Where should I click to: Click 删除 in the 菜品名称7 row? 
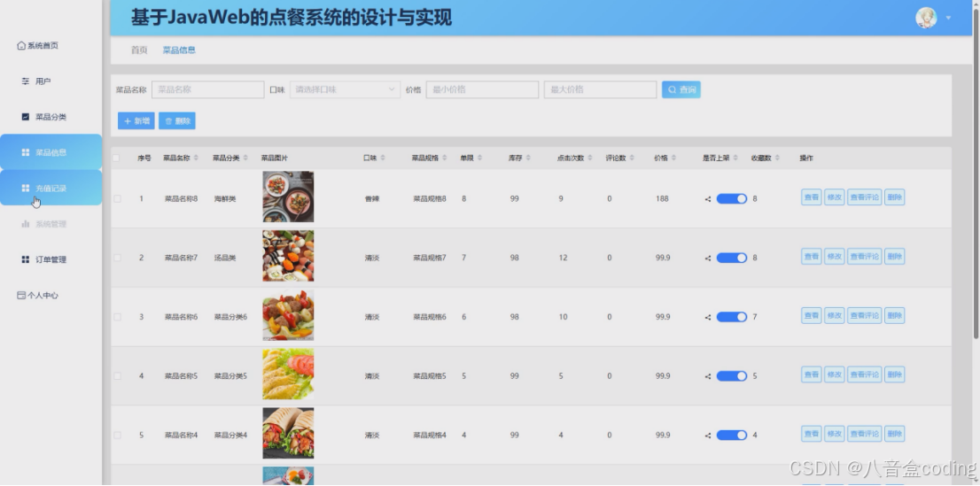point(894,256)
